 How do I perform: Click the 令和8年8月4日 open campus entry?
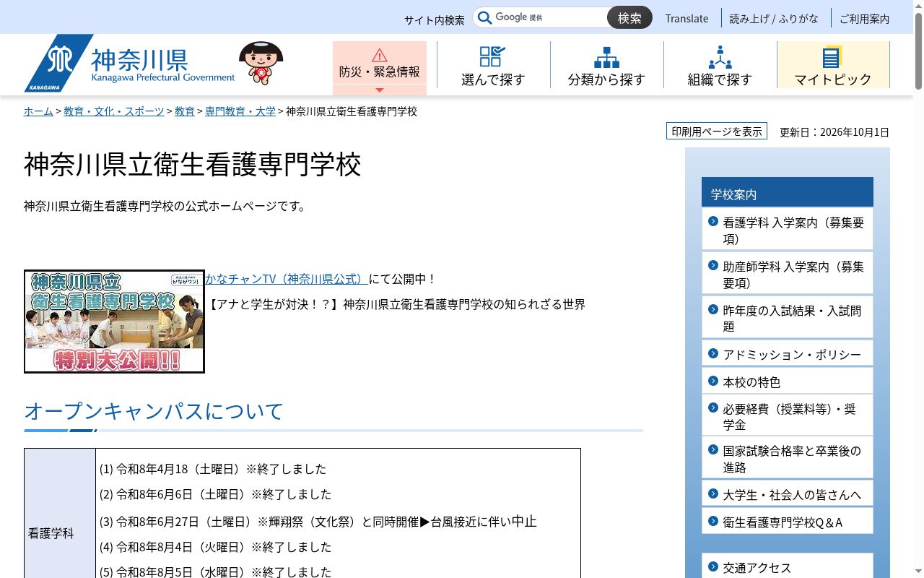216,547
